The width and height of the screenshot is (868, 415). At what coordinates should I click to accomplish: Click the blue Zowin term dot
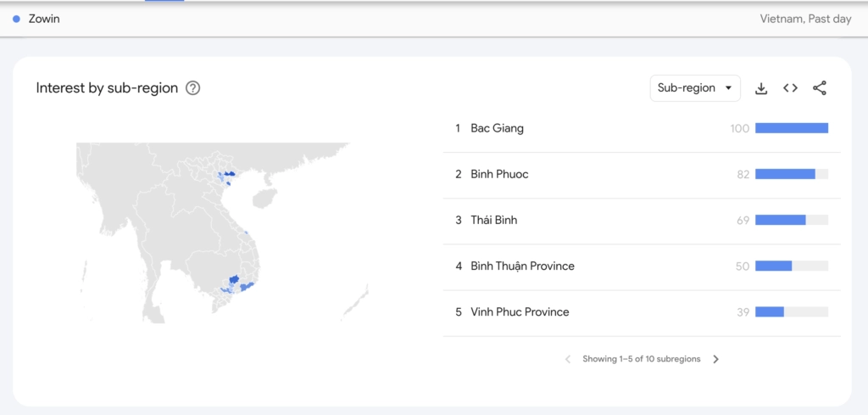point(16,19)
